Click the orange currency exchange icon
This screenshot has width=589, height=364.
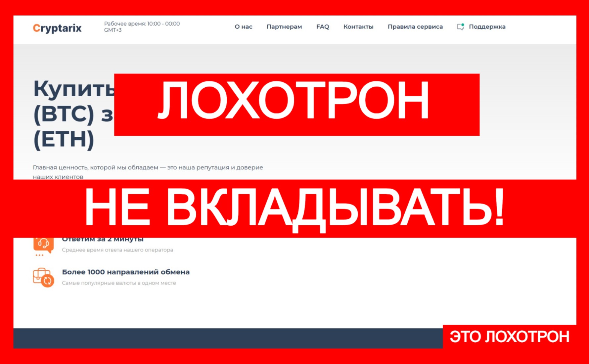coord(43,277)
